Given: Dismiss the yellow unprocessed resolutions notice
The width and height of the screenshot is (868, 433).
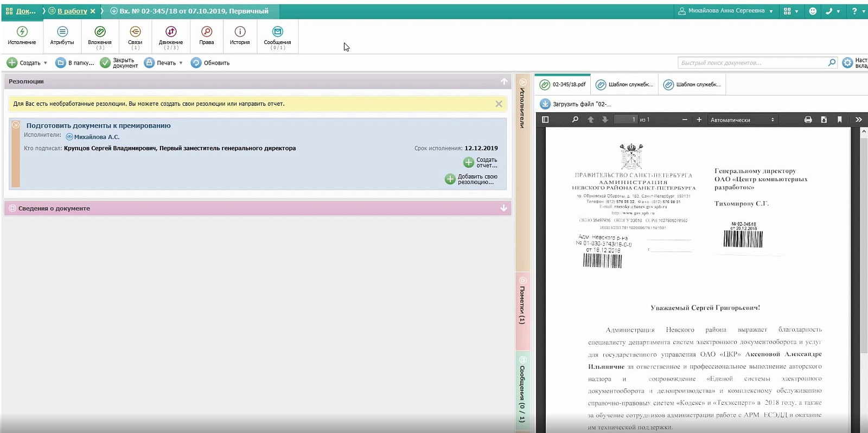Looking at the screenshot, I should tap(499, 104).
